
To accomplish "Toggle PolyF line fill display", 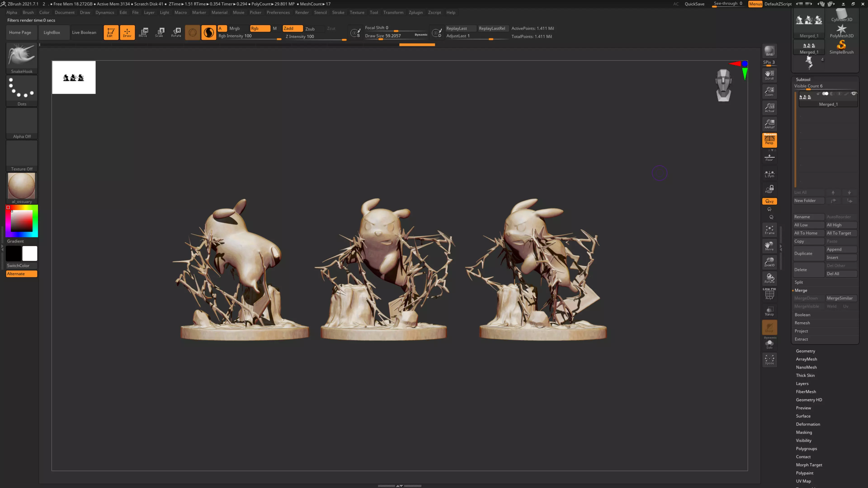I will pyautogui.click(x=770, y=294).
